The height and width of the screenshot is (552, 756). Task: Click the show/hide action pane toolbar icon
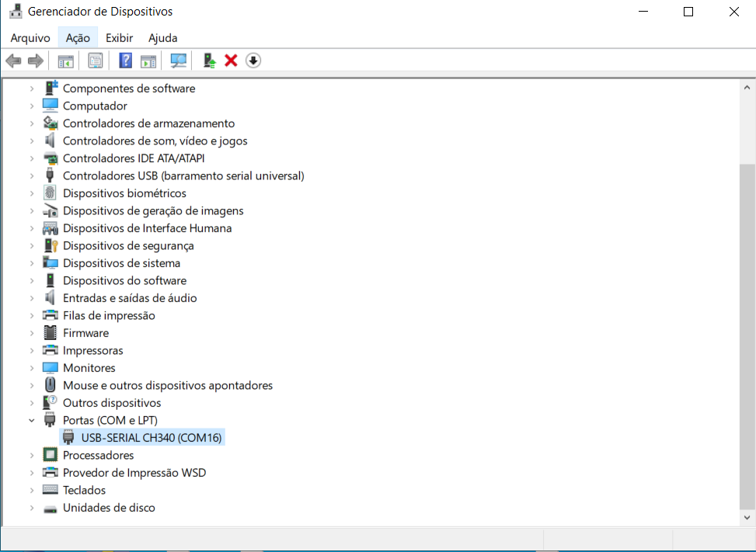point(148,61)
